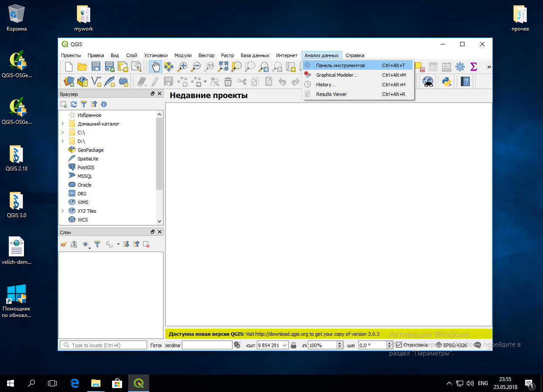Toggle the scale lock padlock icon

pos(294,345)
